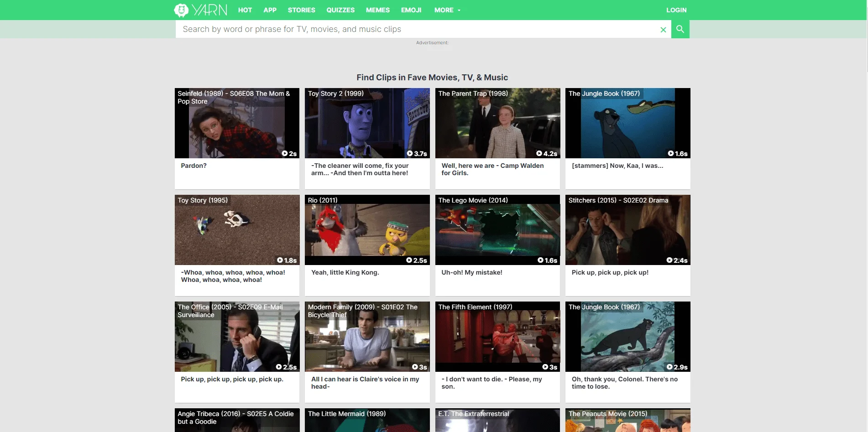Click the "Uh-oh! My mistake!" caption
Screen dimensions: 868x432
point(472,272)
